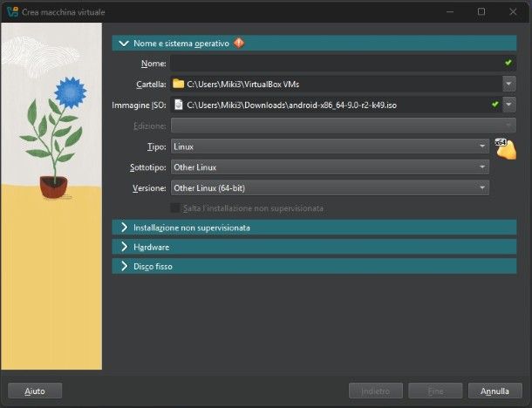Click the Sottotipo: field label
532x408 pixels.
tap(148, 167)
